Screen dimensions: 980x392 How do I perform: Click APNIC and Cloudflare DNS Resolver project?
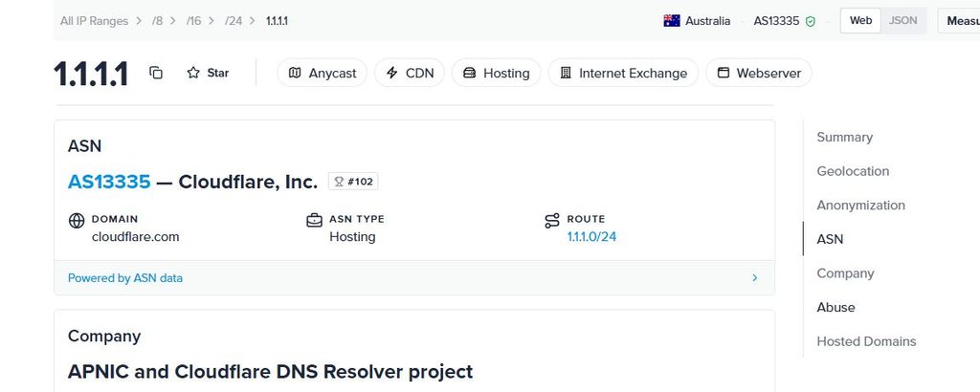(x=270, y=371)
